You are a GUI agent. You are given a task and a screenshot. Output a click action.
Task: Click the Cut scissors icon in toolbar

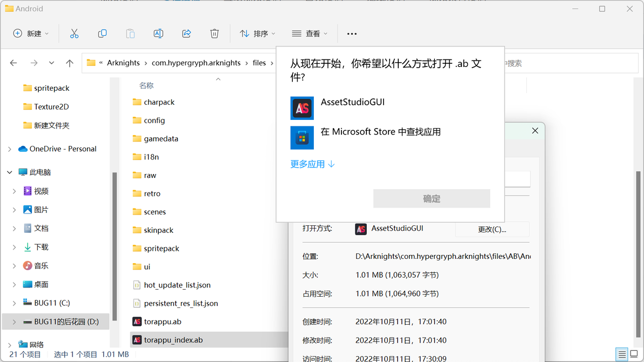[75, 33]
